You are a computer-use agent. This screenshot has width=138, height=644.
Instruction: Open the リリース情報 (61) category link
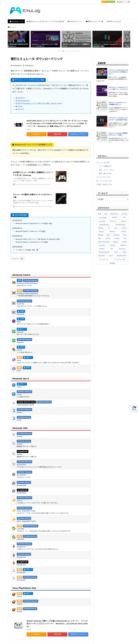click(x=105, y=166)
